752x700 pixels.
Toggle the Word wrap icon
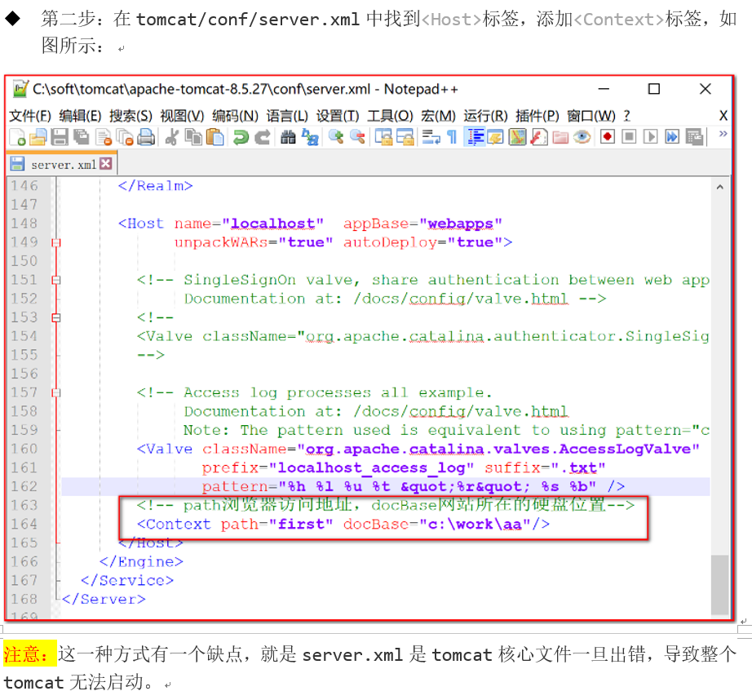[431, 137]
